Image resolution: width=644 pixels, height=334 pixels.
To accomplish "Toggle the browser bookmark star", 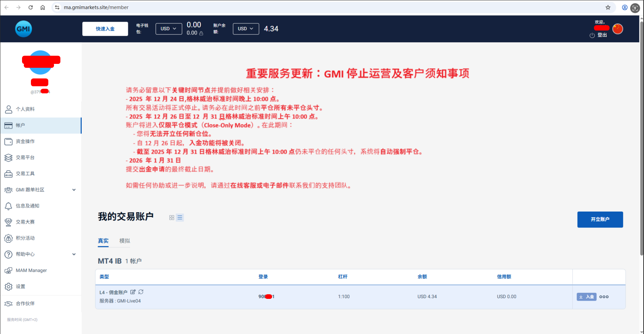I will tap(607, 7).
